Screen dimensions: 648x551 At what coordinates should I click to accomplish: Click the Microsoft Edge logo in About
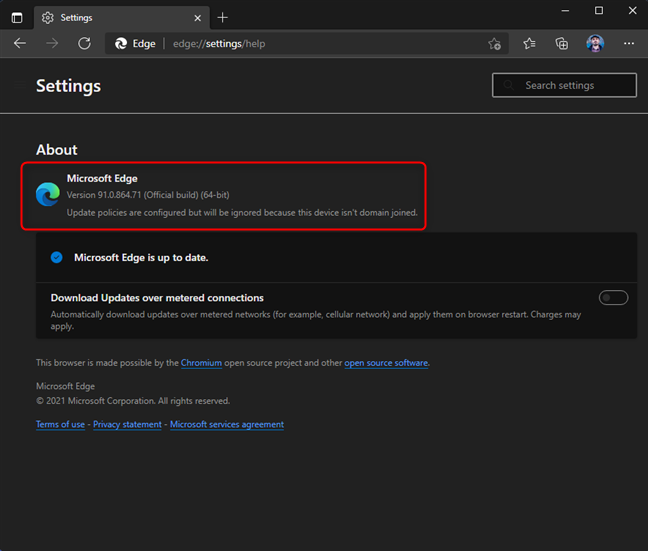(48, 194)
